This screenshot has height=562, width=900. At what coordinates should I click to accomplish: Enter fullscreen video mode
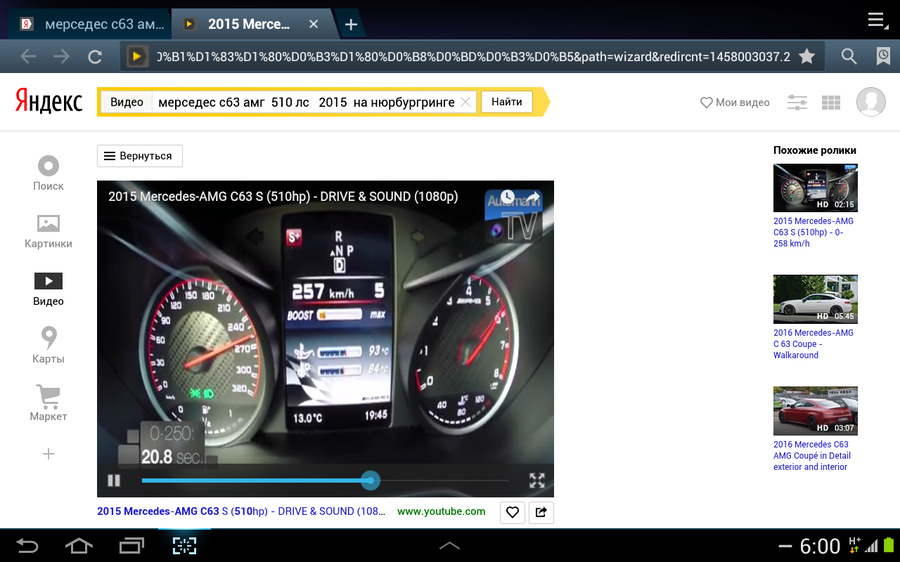pos(537,480)
